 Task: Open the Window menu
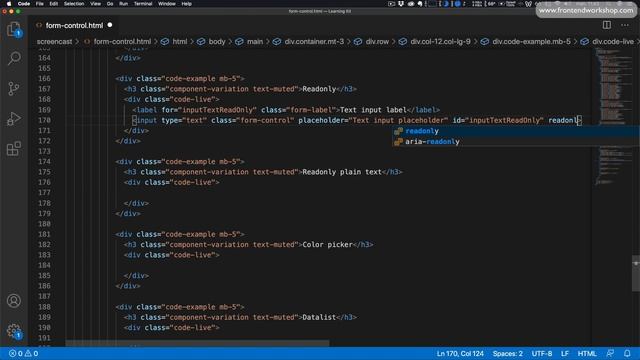click(x=167, y=4)
